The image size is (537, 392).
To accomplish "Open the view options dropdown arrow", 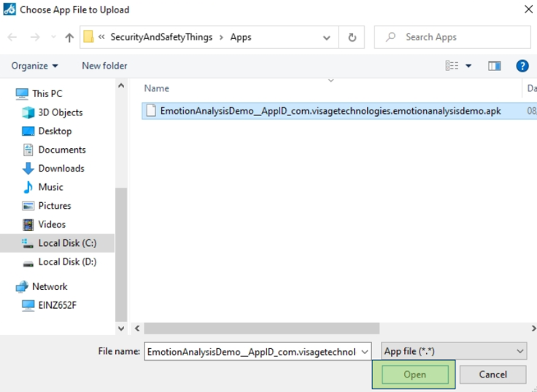I will coord(468,66).
